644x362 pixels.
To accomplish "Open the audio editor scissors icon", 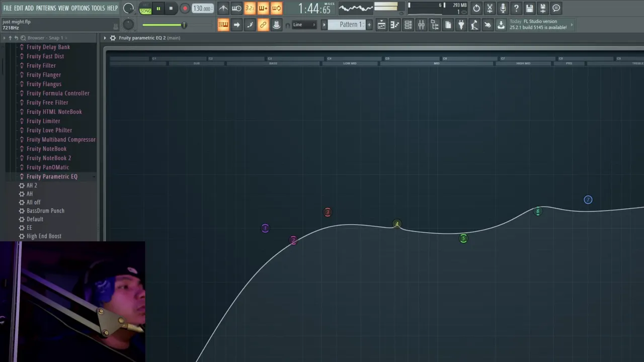I will pos(490,8).
